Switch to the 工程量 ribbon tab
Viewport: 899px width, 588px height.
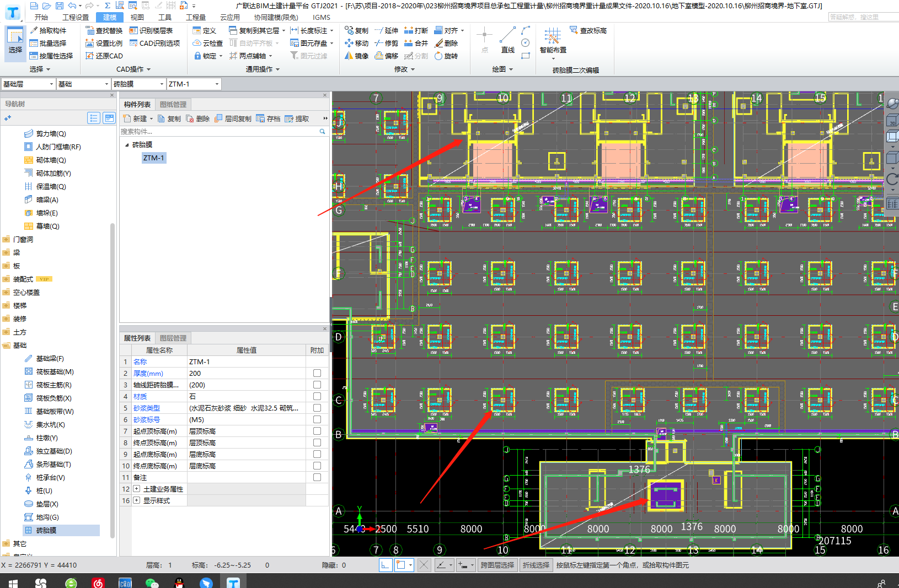point(195,17)
